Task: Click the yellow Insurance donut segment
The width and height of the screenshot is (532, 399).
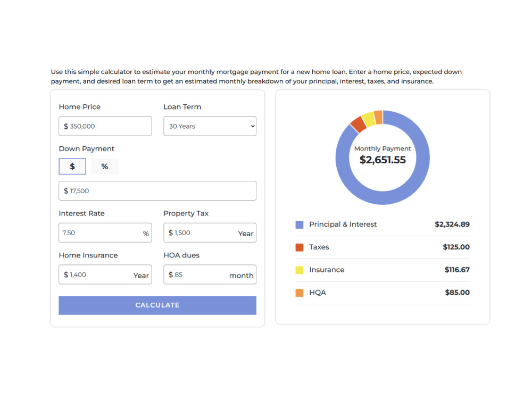Action: pos(369,119)
